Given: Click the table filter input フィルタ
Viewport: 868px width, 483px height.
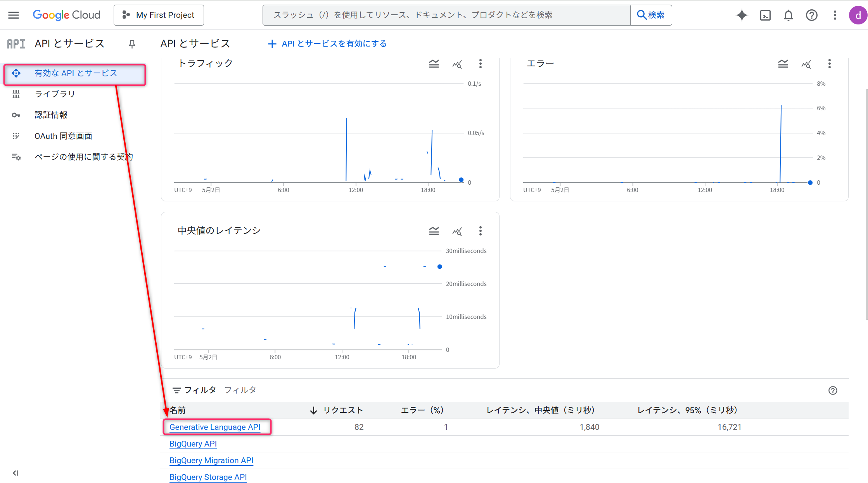Looking at the screenshot, I should [520, 390].
